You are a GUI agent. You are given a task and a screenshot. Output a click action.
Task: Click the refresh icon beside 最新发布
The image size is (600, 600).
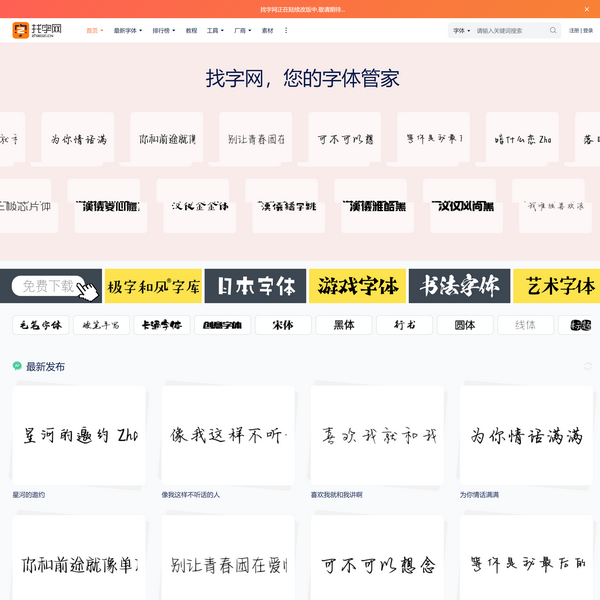(x=587, y=367)
